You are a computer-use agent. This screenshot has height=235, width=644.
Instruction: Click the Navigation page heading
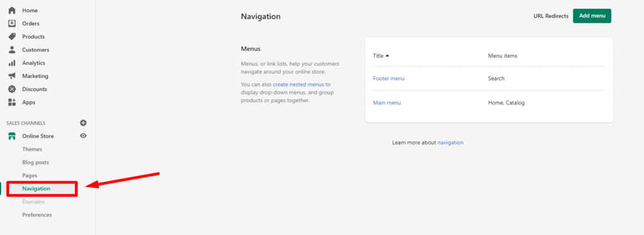pos(261,17)
